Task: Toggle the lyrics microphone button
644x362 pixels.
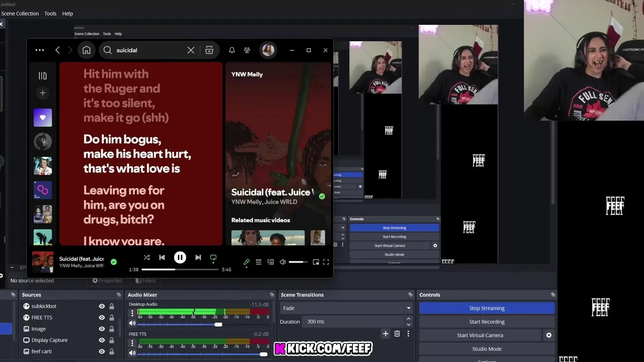Action: click(x=247, y=262)
